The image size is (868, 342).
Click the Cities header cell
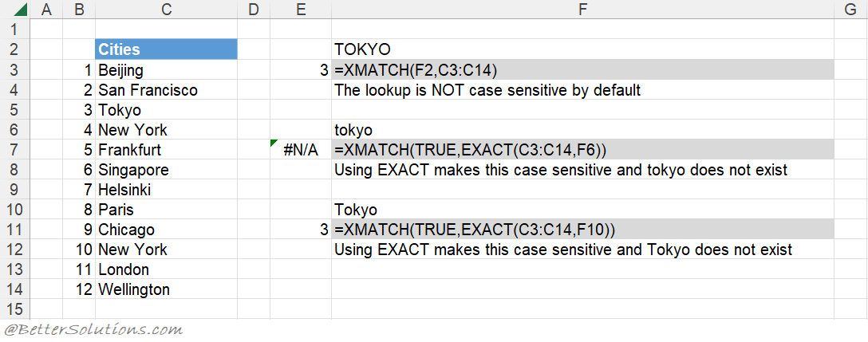point(166,49)
